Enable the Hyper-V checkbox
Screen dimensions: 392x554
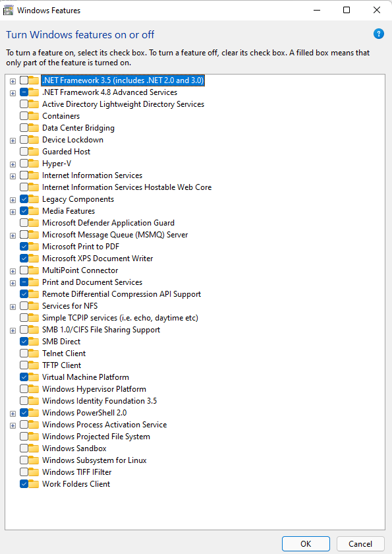tap(24, 164)
